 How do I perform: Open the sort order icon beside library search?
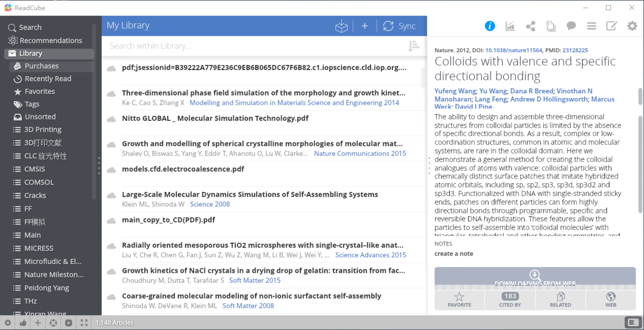pos(413,46)
